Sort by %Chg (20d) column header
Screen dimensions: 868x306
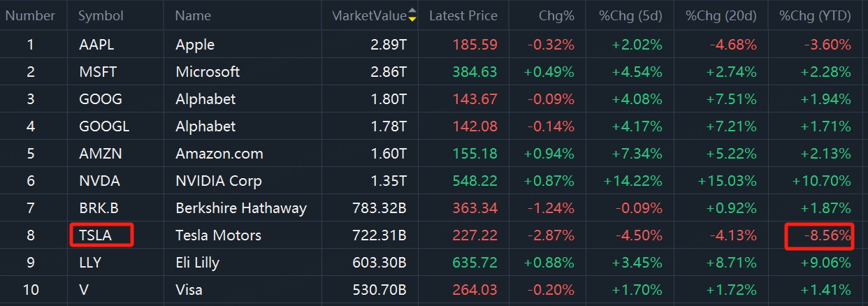721,15
